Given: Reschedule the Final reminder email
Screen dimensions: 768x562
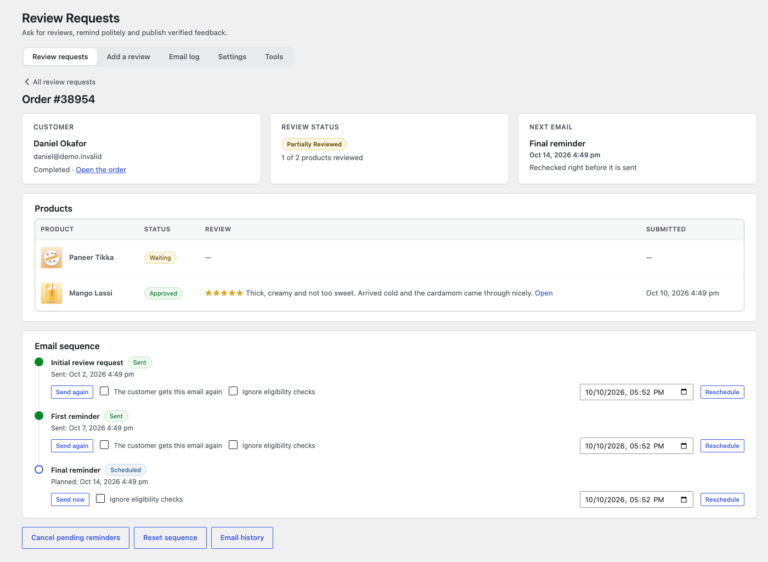Looking at the screenshot, I should tap(722, 500).
